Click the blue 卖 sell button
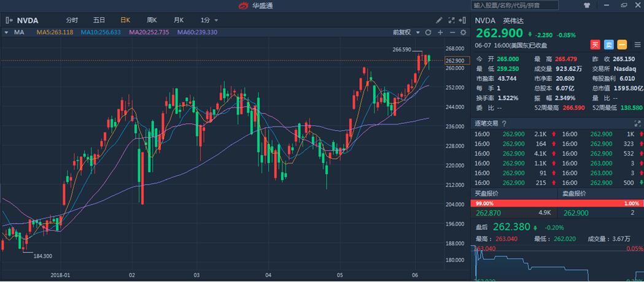644x282 pixels. [608, 45]
